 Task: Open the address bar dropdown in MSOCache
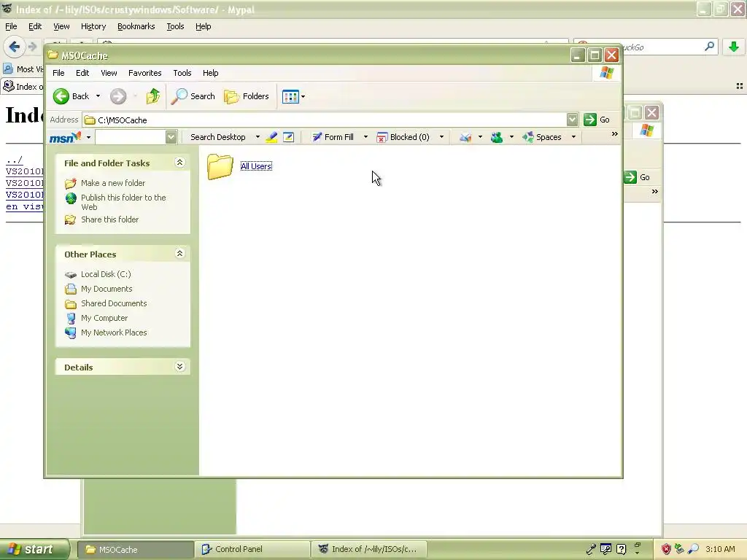(x=572, y=120)
